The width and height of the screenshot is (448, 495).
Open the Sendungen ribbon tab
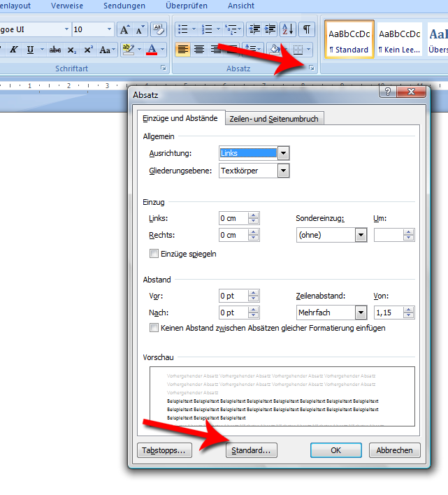point(124,6)
